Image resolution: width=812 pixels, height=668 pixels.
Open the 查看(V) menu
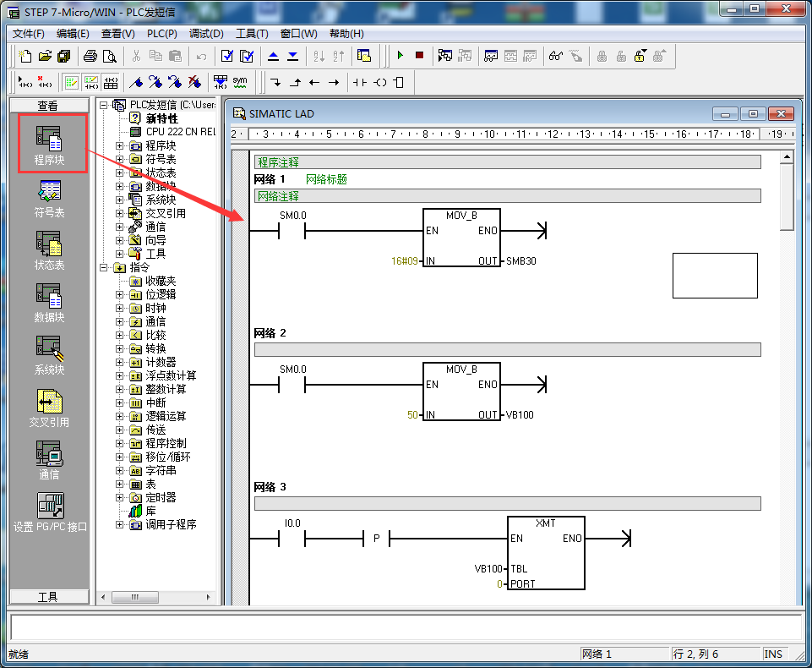pyautogui.click(x=118, y=34)
